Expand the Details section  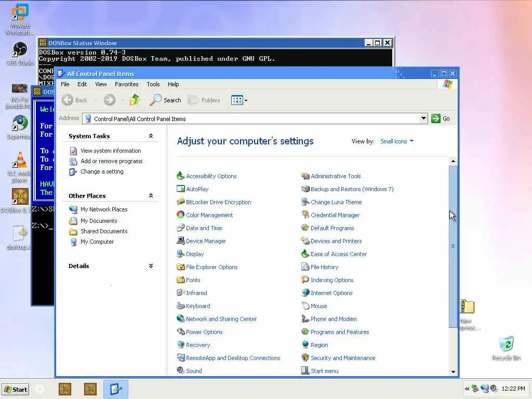(x=151, y=265)
